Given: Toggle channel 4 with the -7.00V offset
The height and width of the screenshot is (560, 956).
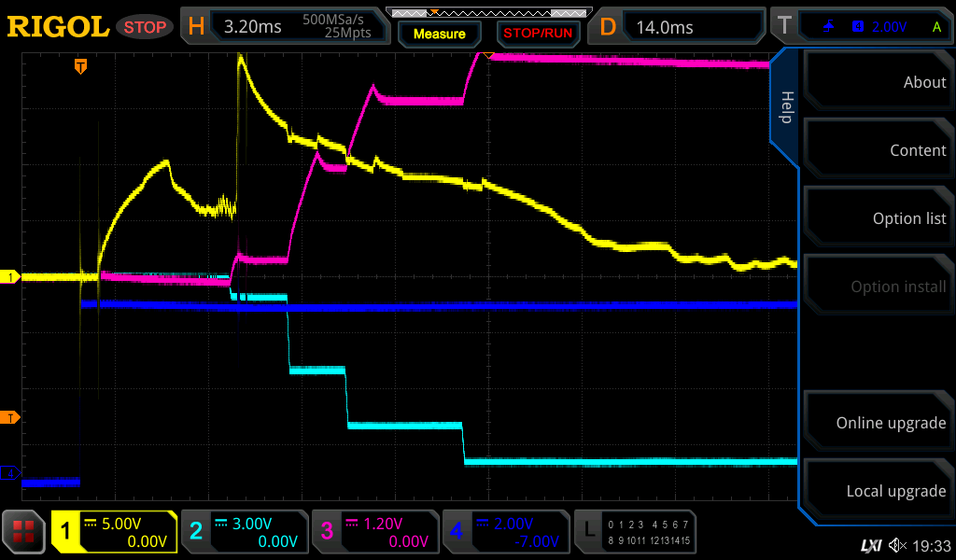Looking at the screenshot, I should (x=505, y=532).
